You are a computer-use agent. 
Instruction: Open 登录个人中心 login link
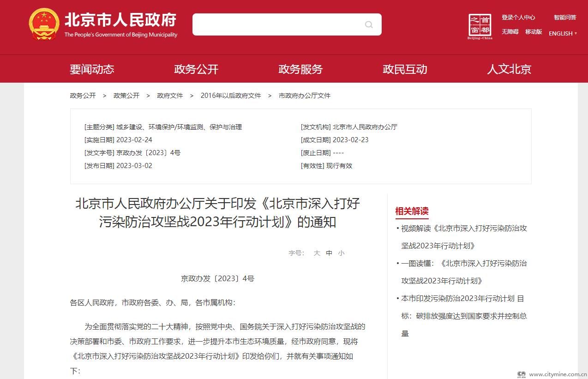coord(518,18)
